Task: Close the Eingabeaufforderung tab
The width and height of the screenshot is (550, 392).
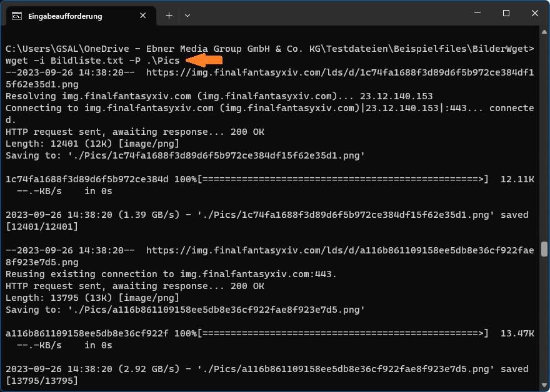Action: [x=142, y=16]
